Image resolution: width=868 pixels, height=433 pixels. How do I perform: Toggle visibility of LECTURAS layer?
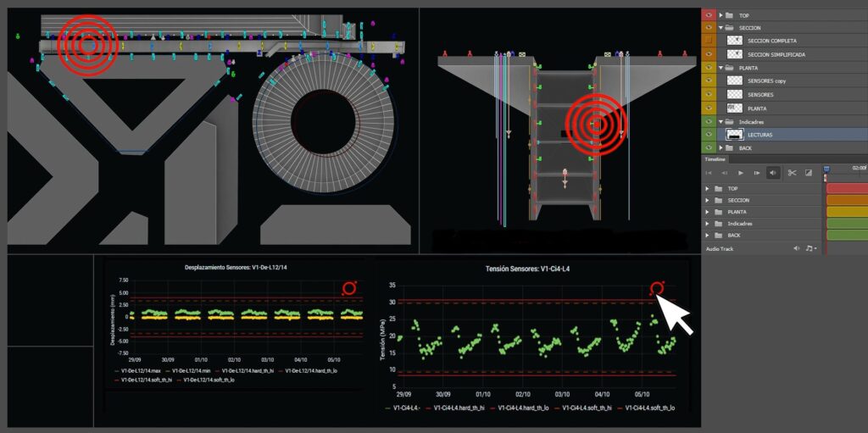709,135
